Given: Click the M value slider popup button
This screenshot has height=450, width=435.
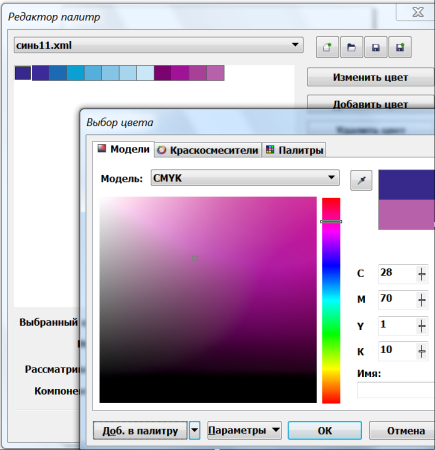Looking at the screenshot, I should click(x=422, y=300).
